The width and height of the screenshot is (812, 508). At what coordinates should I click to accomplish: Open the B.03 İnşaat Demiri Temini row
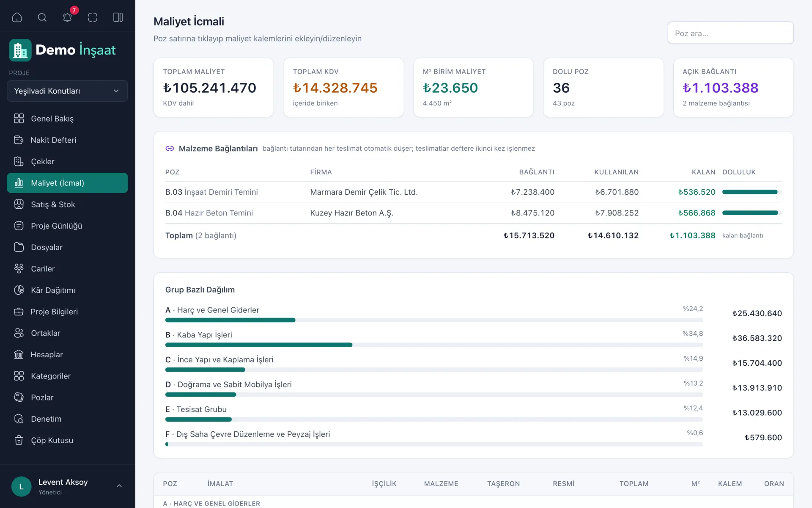[x=473, y=192]
